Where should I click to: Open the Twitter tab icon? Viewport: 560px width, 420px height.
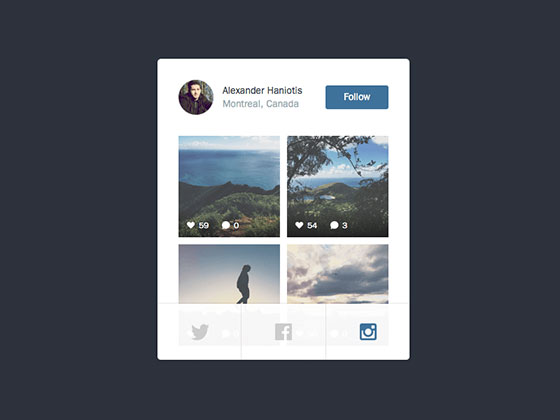point(200,332)
